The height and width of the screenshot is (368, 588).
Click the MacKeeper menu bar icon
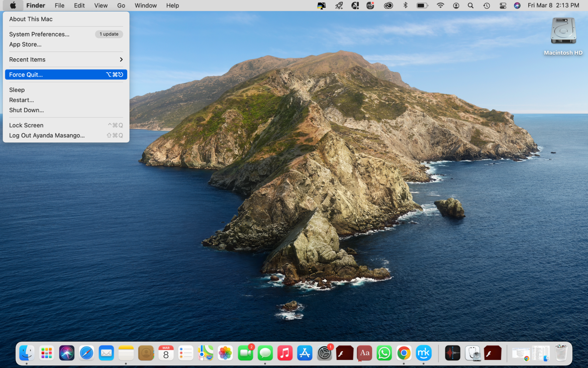tap(370, 6)
